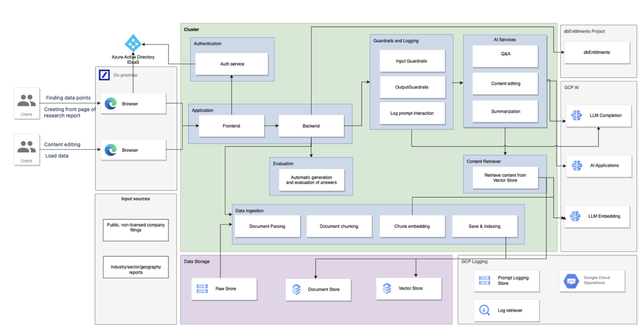The image size is (644, 334).
Task: Click the AI Services group label
Action: click(505, 40)
